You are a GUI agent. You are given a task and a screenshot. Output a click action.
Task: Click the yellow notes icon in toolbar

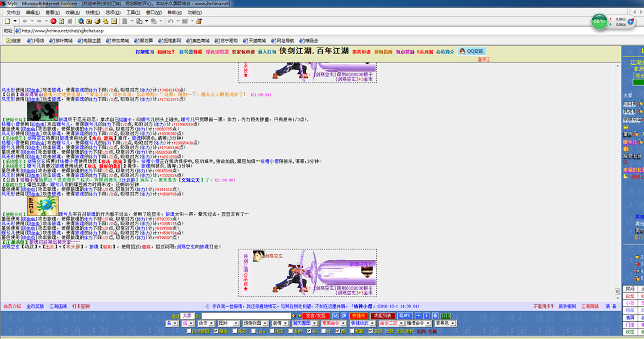pyautogui.click(x=114, y=21)
